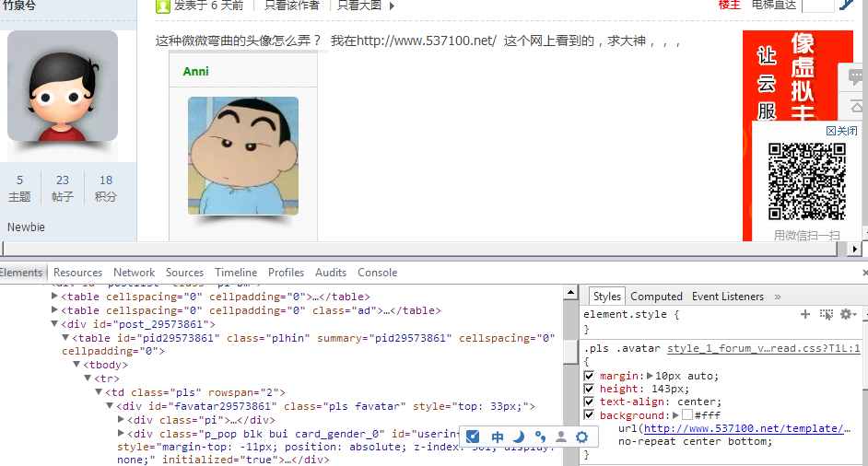The width and height of the screenshot is (868, 466).
Task: Collapse the tr node
Action: click(x=88, y=379)
